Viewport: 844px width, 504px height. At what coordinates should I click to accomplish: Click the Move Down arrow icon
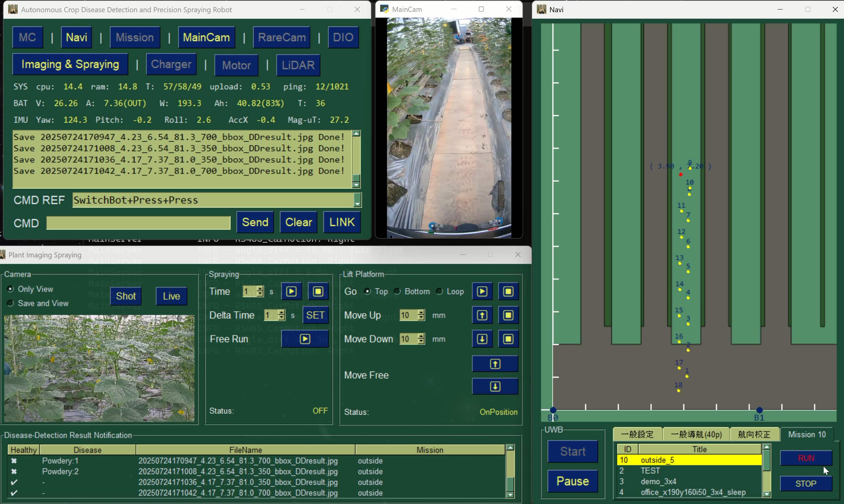[482, 339]
